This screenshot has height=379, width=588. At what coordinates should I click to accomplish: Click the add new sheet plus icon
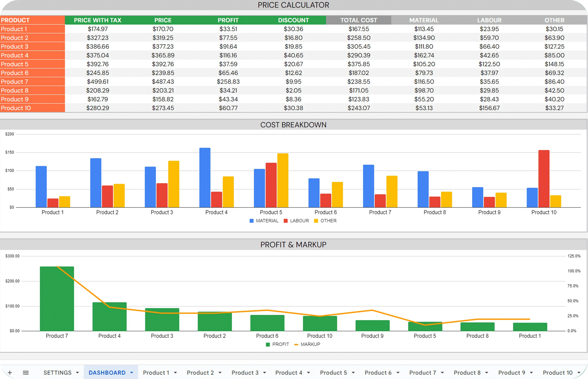[x=10, y=373]
